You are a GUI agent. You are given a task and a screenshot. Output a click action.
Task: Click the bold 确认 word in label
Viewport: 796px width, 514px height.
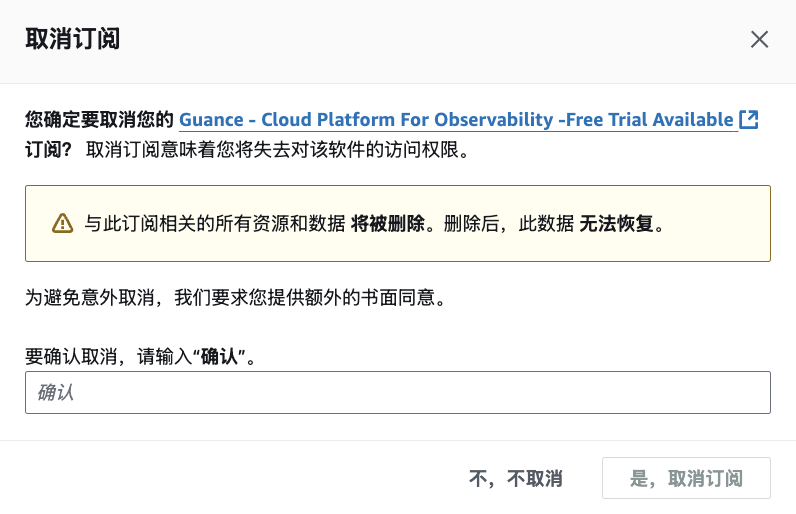219,357
